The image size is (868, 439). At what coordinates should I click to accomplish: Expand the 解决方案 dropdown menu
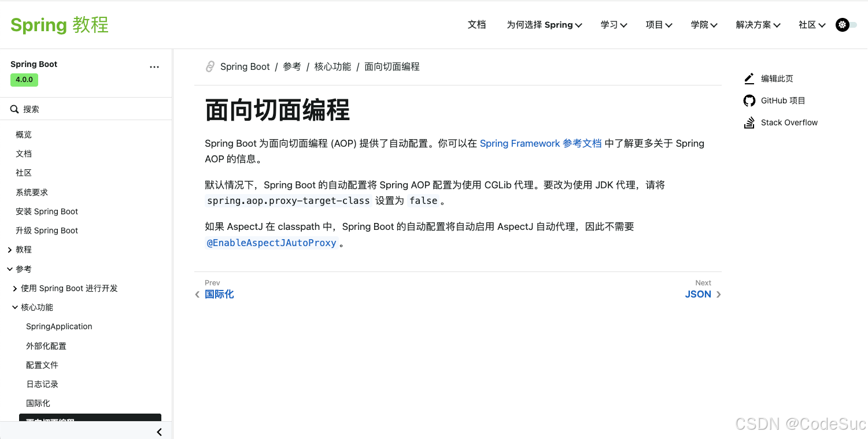758,25
